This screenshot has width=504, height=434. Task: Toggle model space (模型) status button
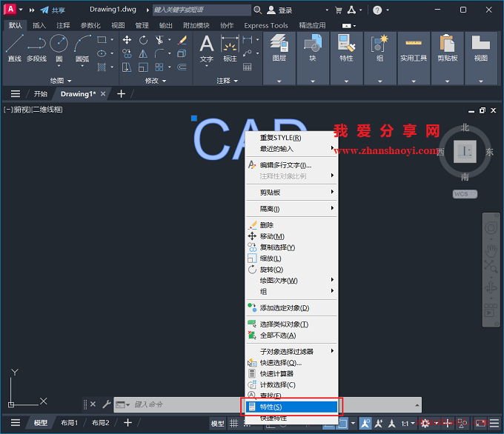pos(218,424)
